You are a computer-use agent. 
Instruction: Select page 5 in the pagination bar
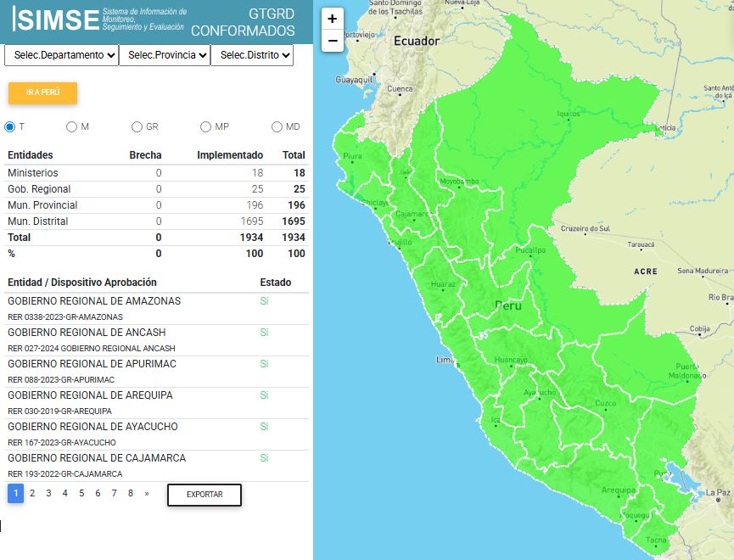[81, 492]
